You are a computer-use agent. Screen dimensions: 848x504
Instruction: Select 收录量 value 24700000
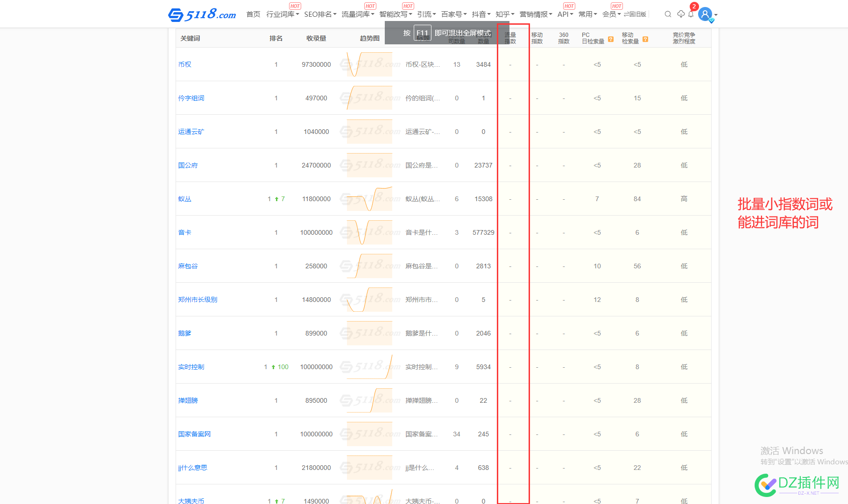pyautogui.click(x=316, y=165)
